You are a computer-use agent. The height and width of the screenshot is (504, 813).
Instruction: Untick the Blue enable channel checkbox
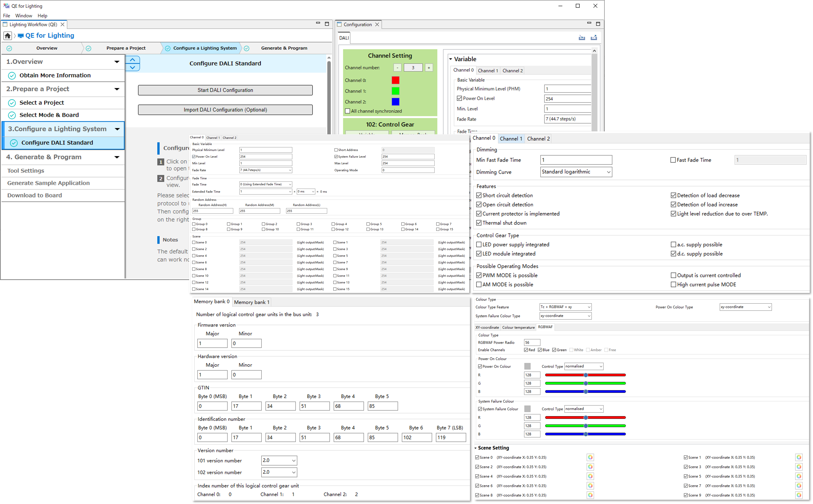pyautogui.click(x=540, y=350)
